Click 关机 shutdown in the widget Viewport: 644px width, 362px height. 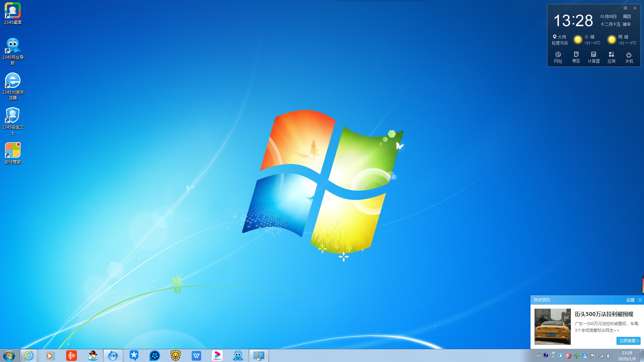tap(629, 57)
